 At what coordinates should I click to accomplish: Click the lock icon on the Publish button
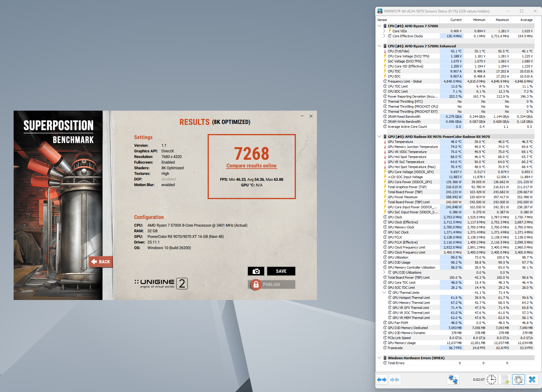(x=256, y=284)
